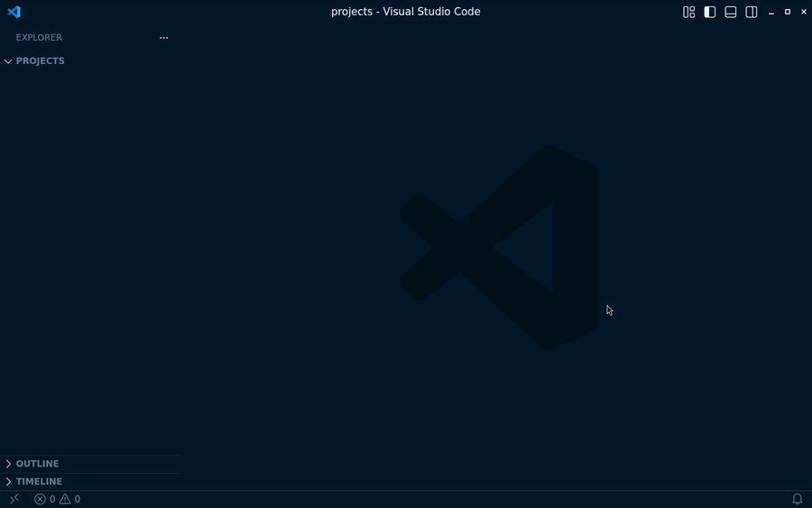Click warnings count in status bar
The image size is (812, 508).
tap(70, 499)
